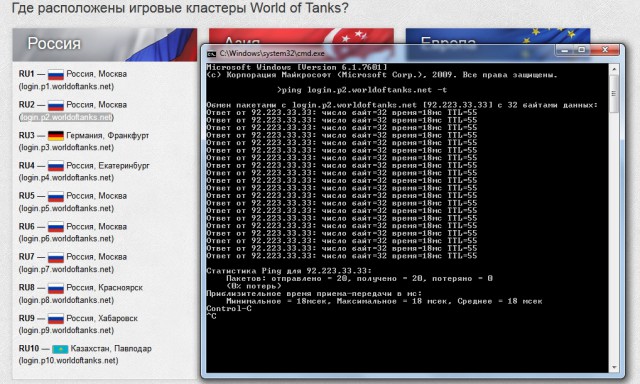The image size is (640, 384).
Task: Click the RU3 server label
Action: (x=27, y=135)
